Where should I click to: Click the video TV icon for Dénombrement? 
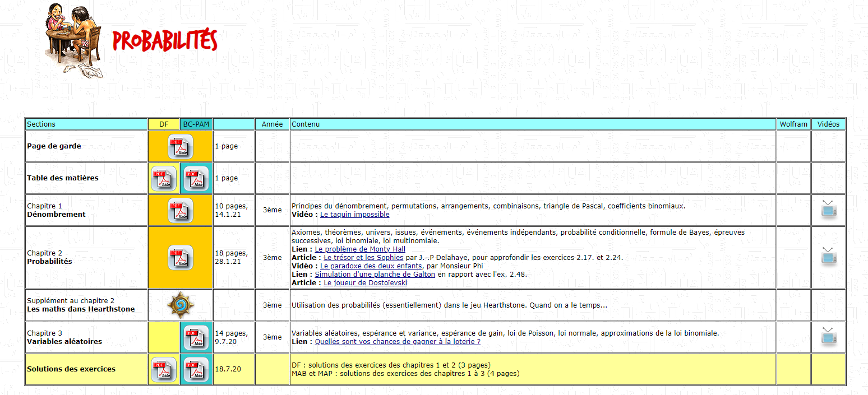pyautogui.click(x=828, y=209)
